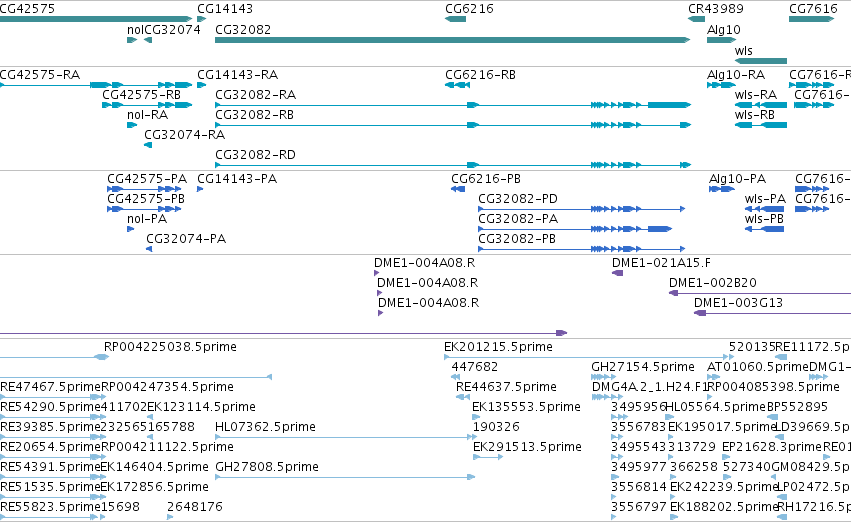
Task: Select the RP004211122.5prime EST label
Action: coord(168,447)
